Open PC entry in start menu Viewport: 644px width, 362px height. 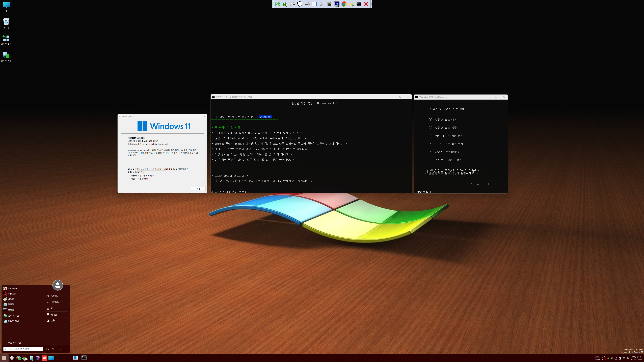click(57, 308)
